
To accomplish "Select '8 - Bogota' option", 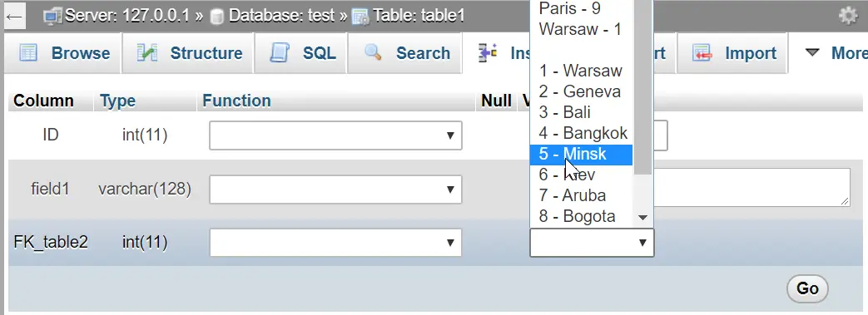I will [581, 216].
